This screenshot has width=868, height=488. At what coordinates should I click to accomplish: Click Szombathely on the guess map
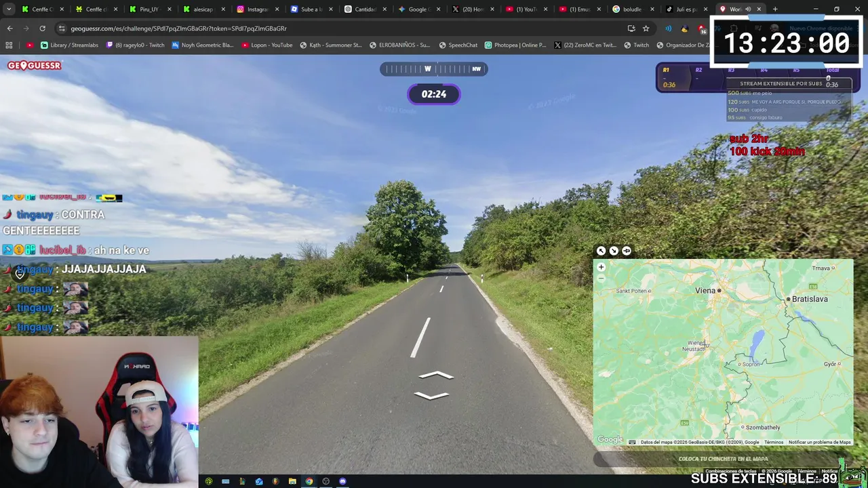(x=763, y=428)
